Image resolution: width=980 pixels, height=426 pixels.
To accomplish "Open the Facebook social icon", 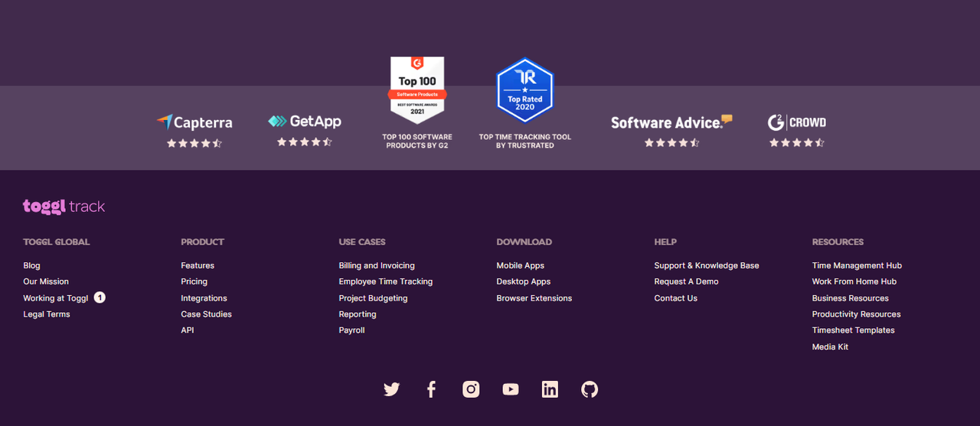I will pos(431,389).
